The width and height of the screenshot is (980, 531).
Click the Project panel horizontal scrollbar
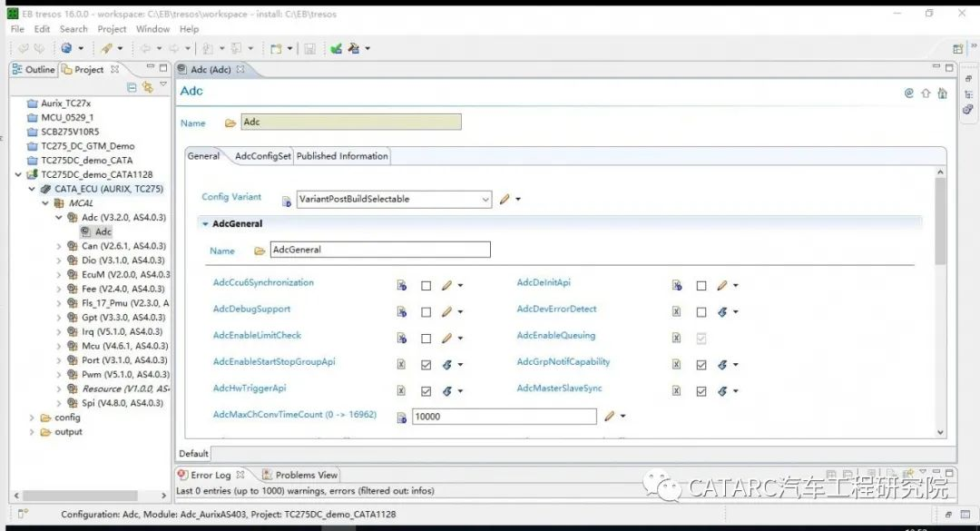coord(81,496)
